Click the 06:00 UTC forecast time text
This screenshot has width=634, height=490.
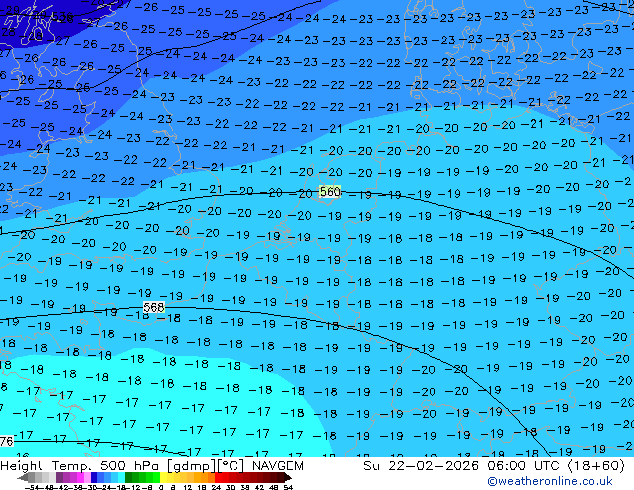click(x=524, y=466)
